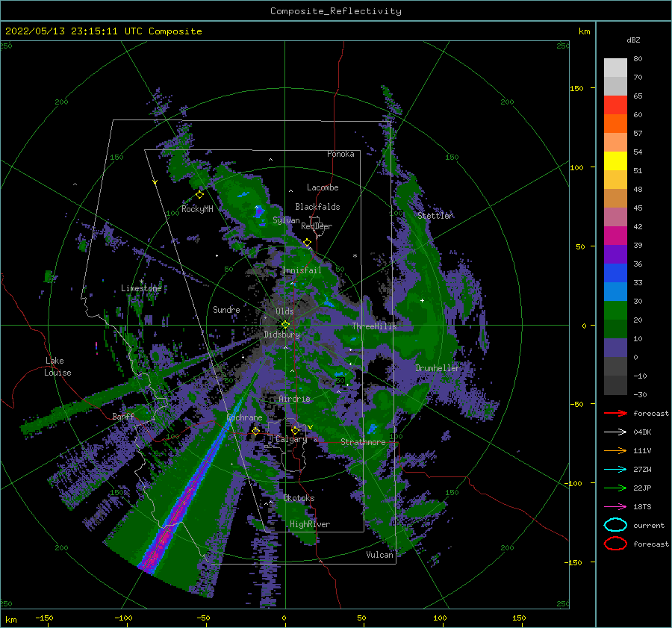Select the cyan 27ZW arrow icon
Image resolution: width=672 pixels, height=628 pixels.
pos(615,469)
